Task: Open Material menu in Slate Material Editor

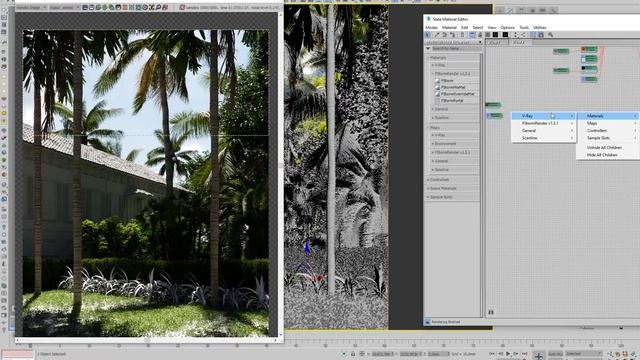Action: pyautogui.click(x=449, y=27)
